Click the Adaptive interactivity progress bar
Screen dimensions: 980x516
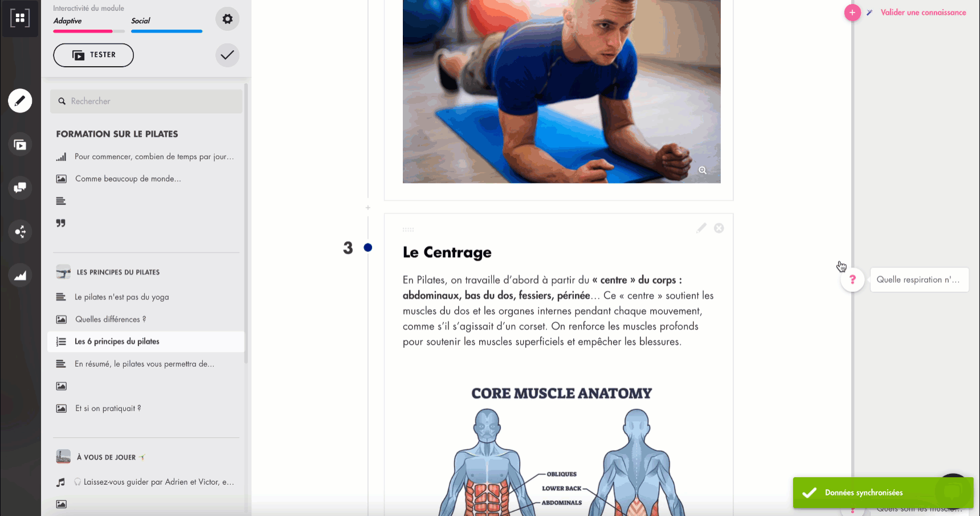coord(89,31)
